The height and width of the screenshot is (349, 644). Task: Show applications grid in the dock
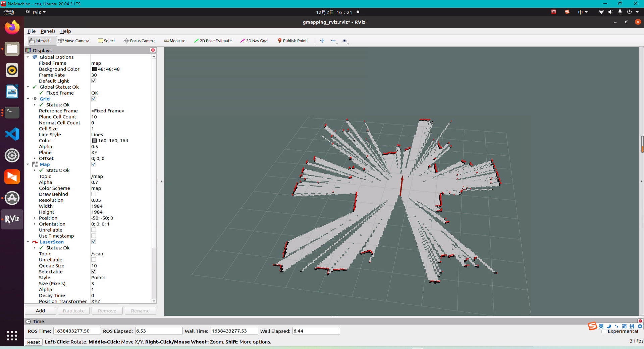(x=12, y=336)
